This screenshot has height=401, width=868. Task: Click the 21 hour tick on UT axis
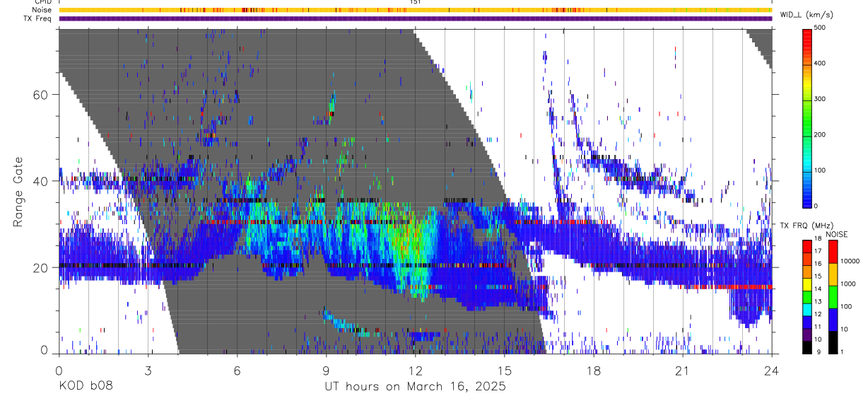(683, 370)
